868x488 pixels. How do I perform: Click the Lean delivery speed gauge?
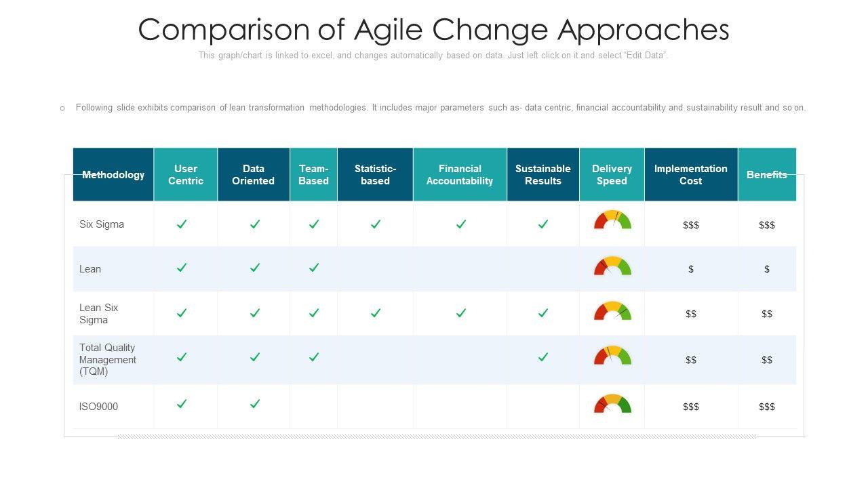(612, 266)
